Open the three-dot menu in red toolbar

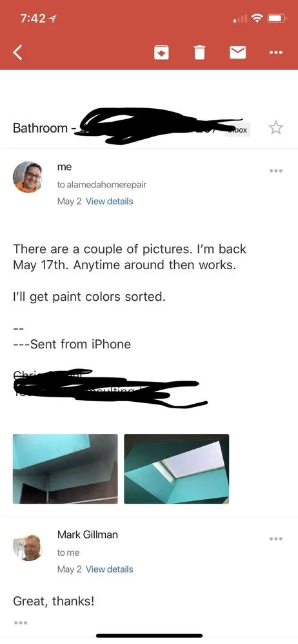click(276, 53)
